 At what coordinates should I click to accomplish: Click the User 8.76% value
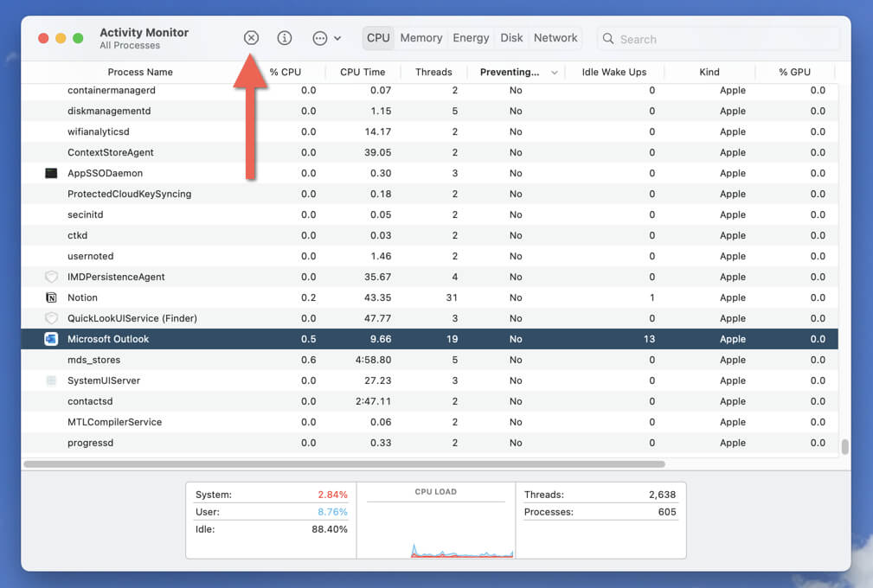tap(332, 512)
